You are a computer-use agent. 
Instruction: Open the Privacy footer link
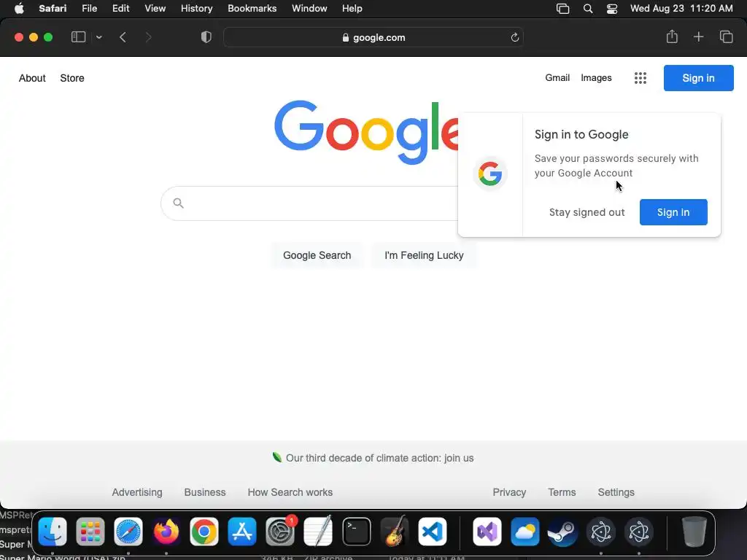click(509, 492)
